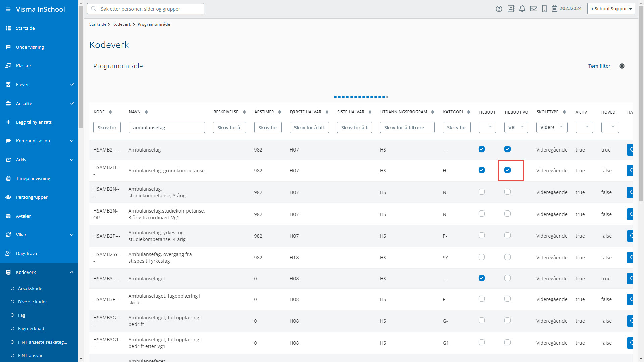Viewport: 644px width, 362px height.
Task: Click the Dagsfravær icon in sidebar
Action: pos(8,253)
